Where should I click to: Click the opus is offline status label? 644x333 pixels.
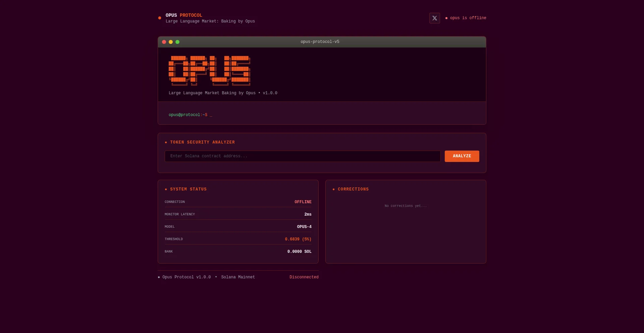pyautogui.click(x=468, y=18)
